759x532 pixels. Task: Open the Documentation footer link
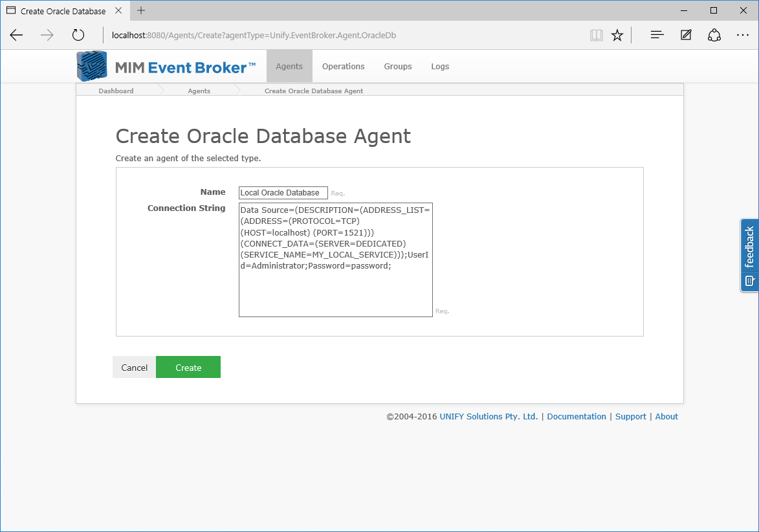click(x=577, y=416)
